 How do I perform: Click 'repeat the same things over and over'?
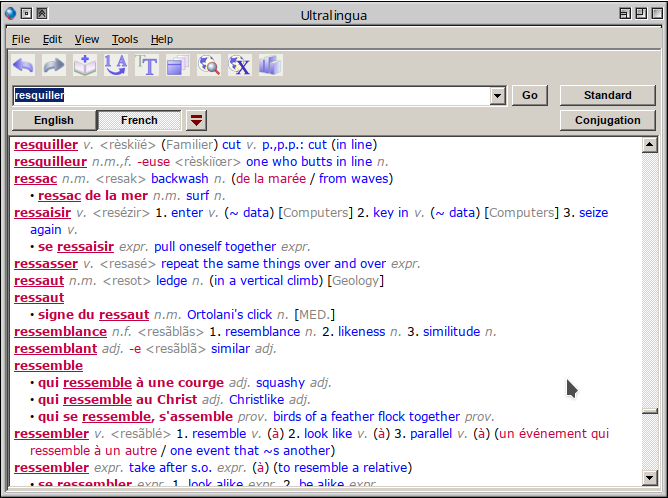(x=274, y=264)
